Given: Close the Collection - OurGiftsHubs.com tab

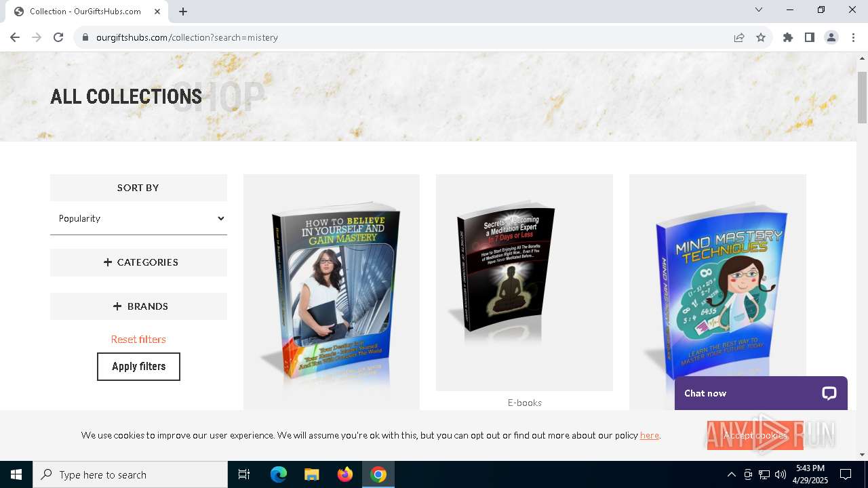Looking at the screenshot, I should coord(158,12).
